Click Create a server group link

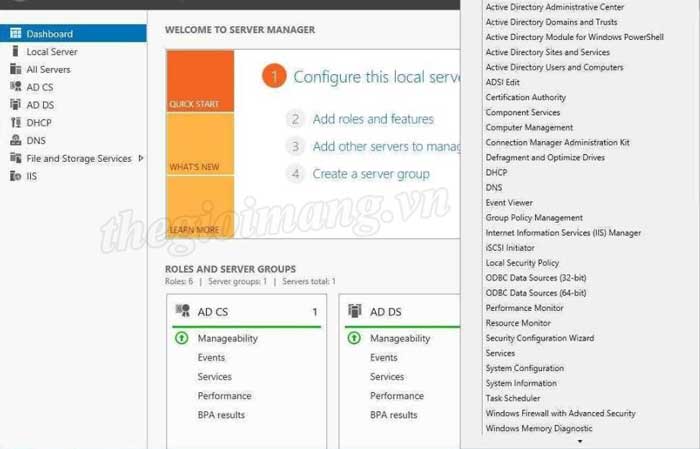[371, 174]
